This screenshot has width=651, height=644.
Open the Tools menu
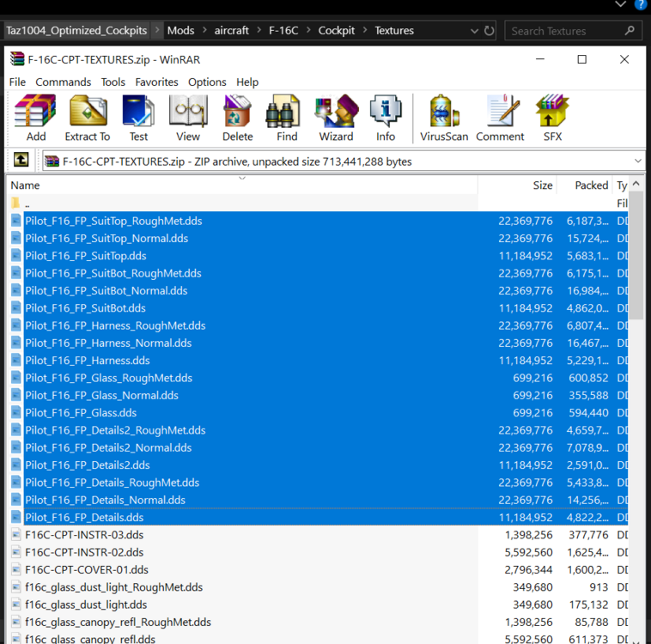(113, 82)
